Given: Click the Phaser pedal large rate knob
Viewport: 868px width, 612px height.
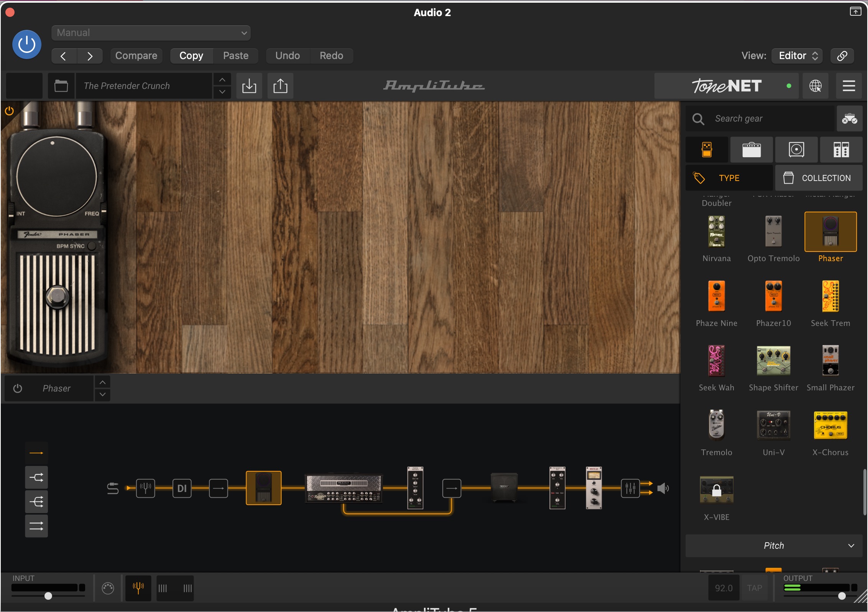Looking at the screenshot, I should click(56, 176).
